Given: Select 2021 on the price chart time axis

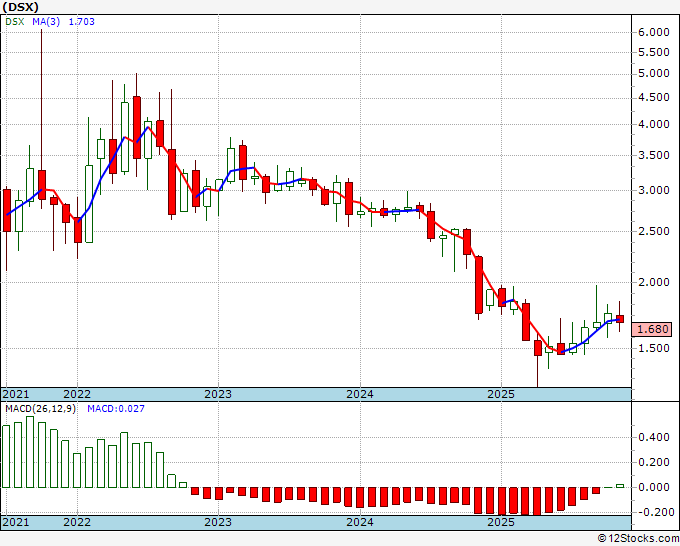Looking at the screenshot, I should (16, 394).
